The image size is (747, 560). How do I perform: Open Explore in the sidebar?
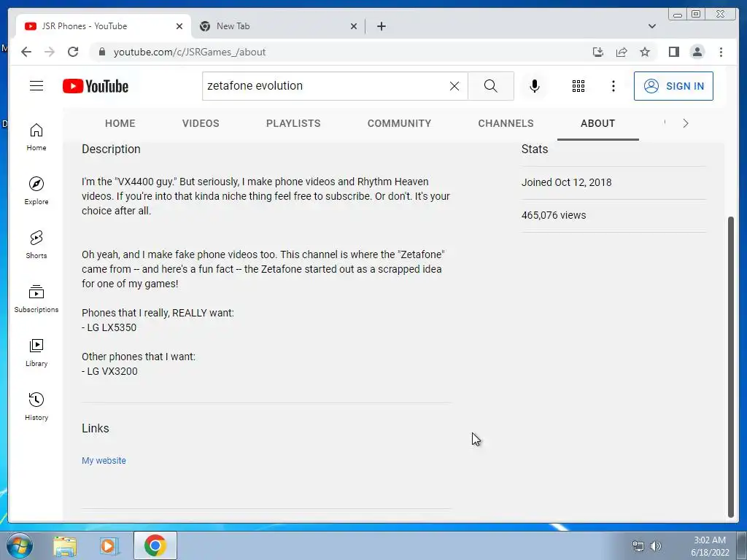36,190
